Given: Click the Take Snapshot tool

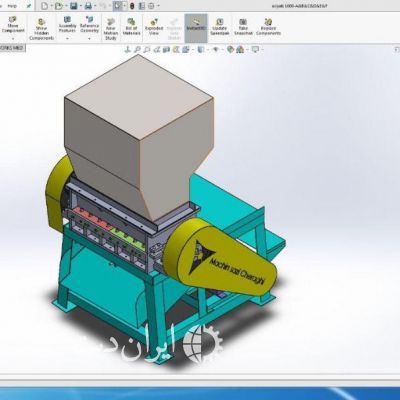Looking at the screenshot, I should (243, 27).
